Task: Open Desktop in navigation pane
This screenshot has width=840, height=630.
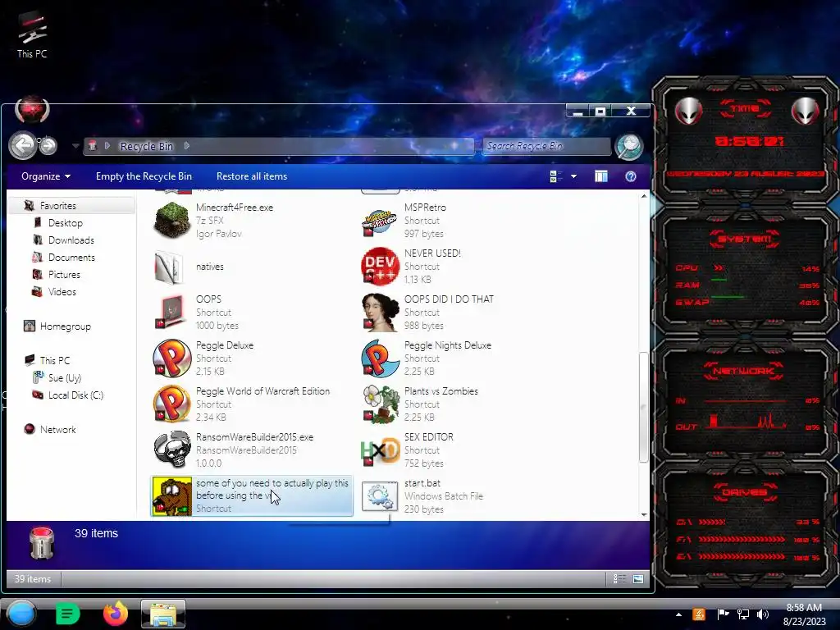Action: [66, 223]
